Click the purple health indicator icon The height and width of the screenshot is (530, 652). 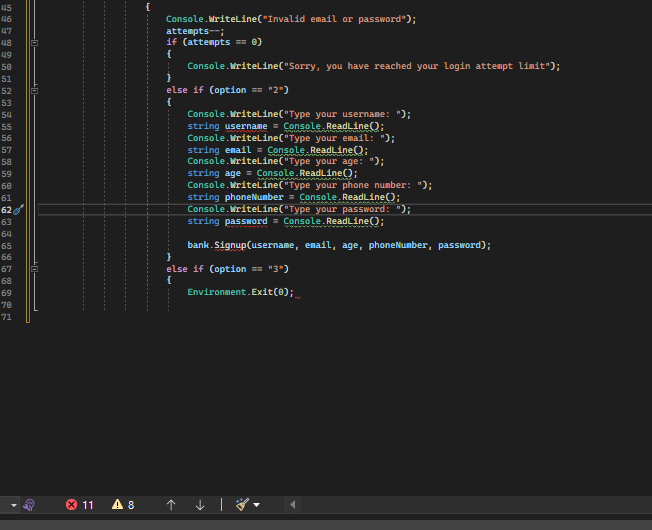click(29, 505)
